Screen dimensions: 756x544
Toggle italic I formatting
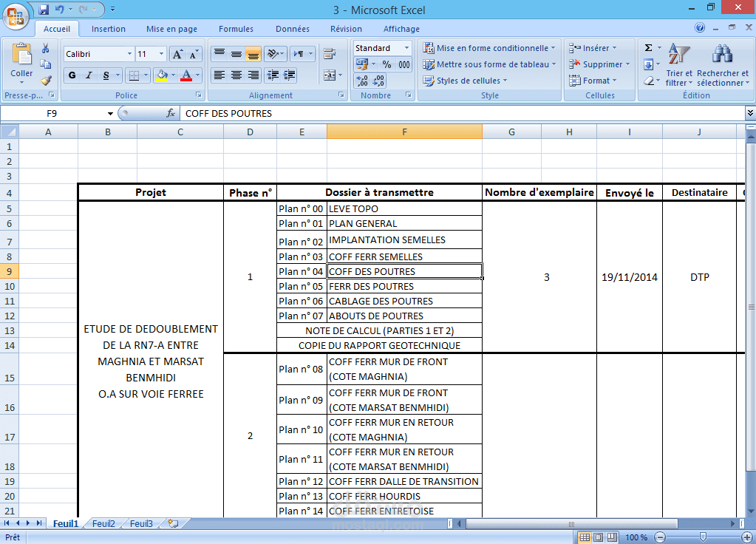(89, 75)
